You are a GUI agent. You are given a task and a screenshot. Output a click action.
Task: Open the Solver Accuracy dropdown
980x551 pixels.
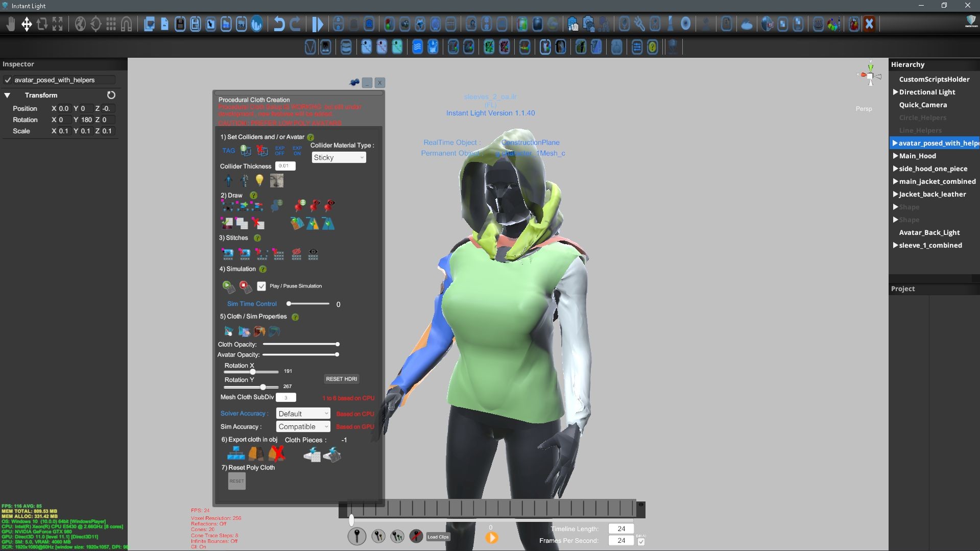point(303,413)
